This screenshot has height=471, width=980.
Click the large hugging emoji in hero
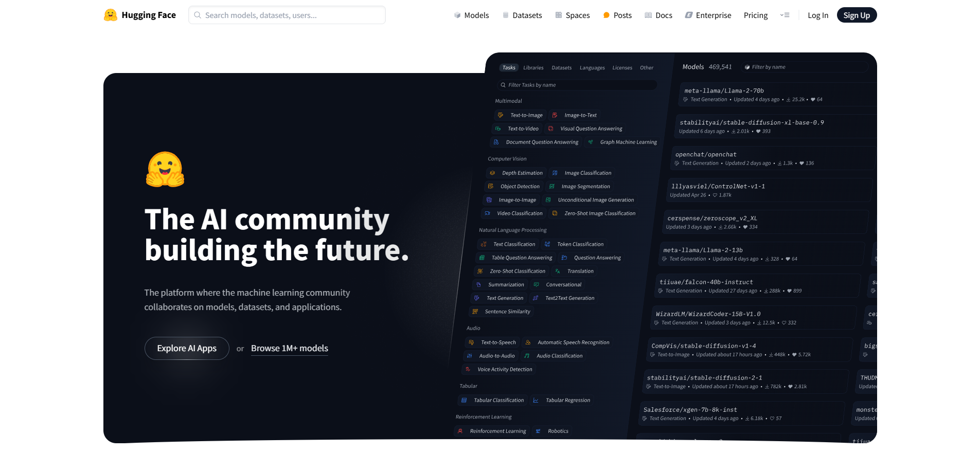pos(165,169)
